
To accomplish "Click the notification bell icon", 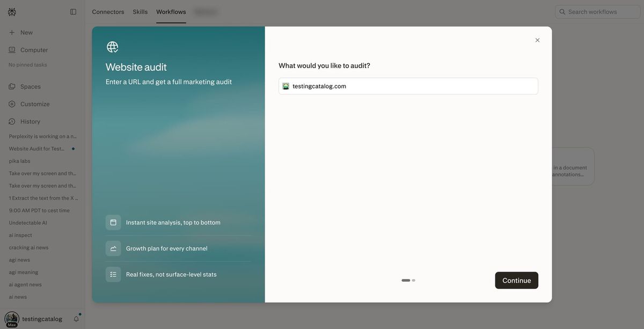I will (x=76, y=319).
